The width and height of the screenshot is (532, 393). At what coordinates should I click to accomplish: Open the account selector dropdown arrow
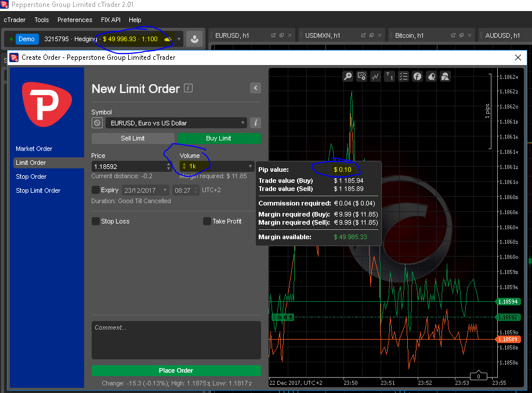179,39
